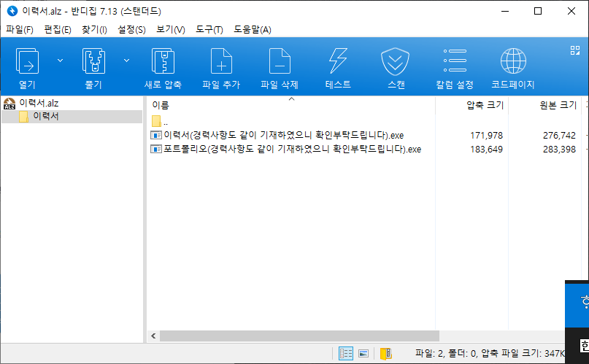The height and width of the screenshot is (364, 589).
Task: Click the 열기 (Open) toolbar icon
Action: click(27, 62)
